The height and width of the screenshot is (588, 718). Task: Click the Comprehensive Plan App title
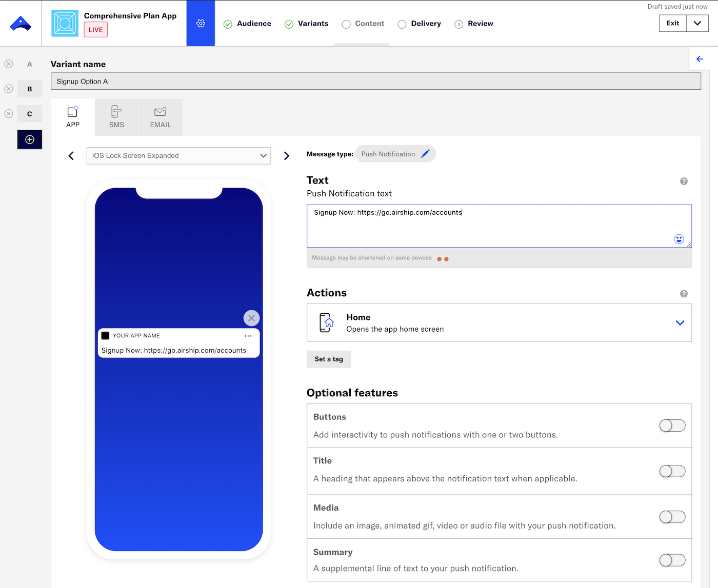coord(130,16)
